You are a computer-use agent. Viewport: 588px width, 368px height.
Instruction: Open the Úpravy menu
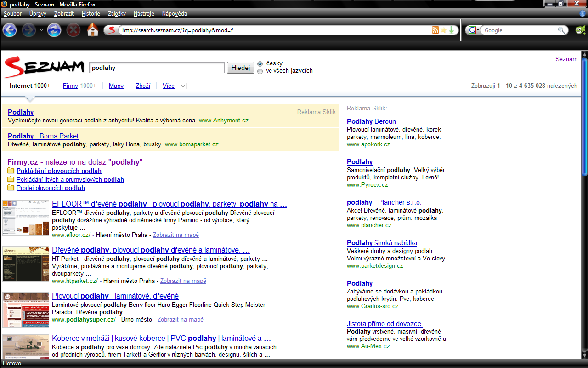(x=38, y=14)
